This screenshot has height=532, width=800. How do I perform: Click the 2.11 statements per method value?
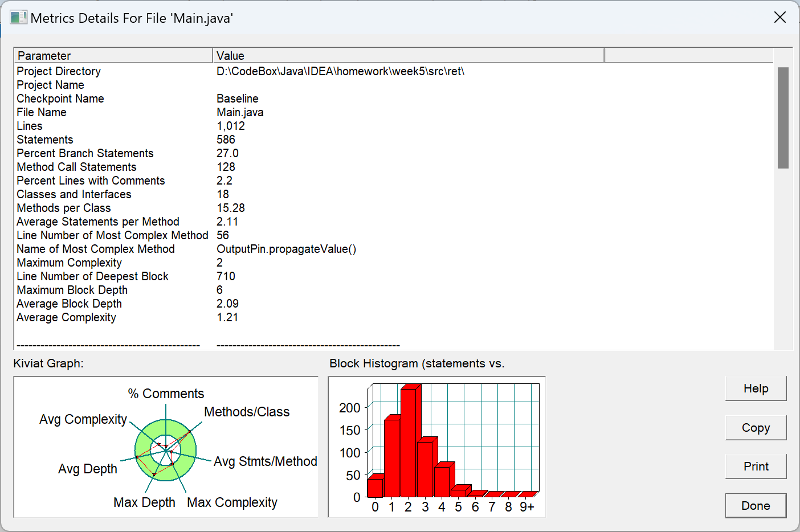point(227,222)
